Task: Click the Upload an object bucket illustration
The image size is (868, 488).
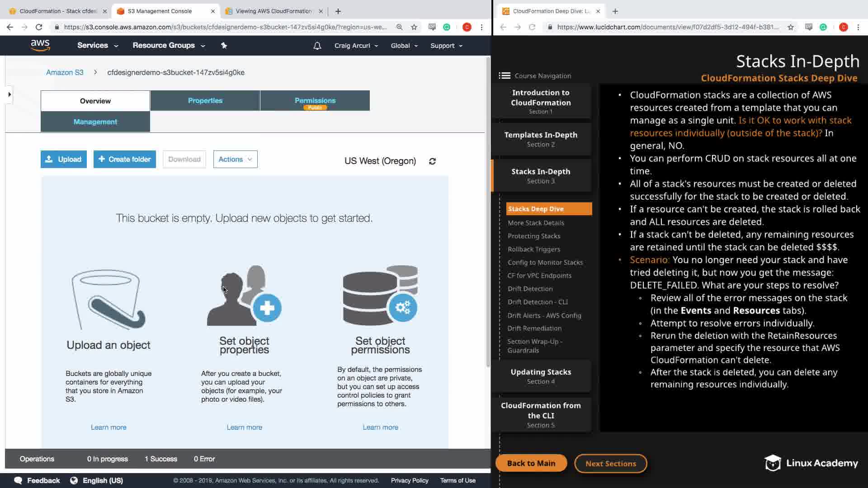Action: pyautogui.click(x=108, y=299)
